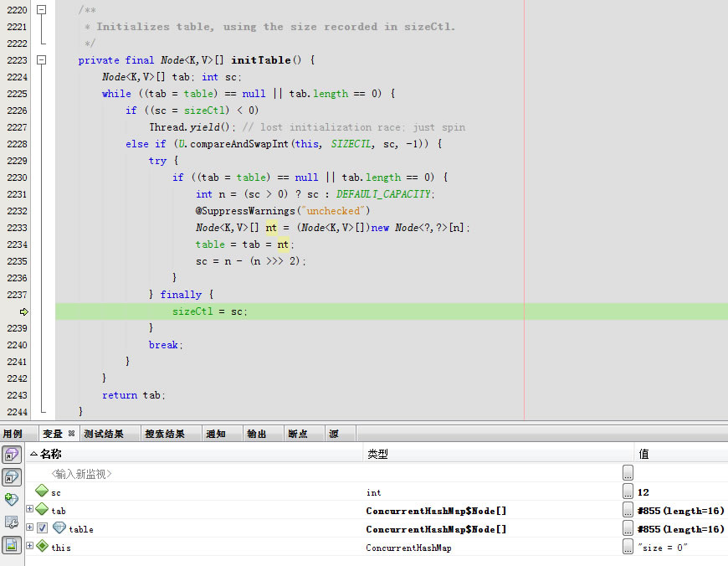The width and height of the screenshot is (728, 566).
Task: Click the 输入新监视 new watch field
Action: pyautogui.click(x=82, y=474)
